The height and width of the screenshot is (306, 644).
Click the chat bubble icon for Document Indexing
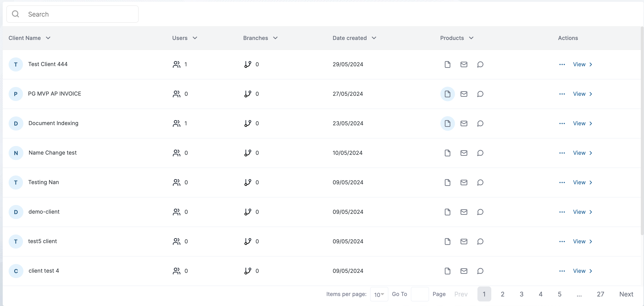click(480, 123)
